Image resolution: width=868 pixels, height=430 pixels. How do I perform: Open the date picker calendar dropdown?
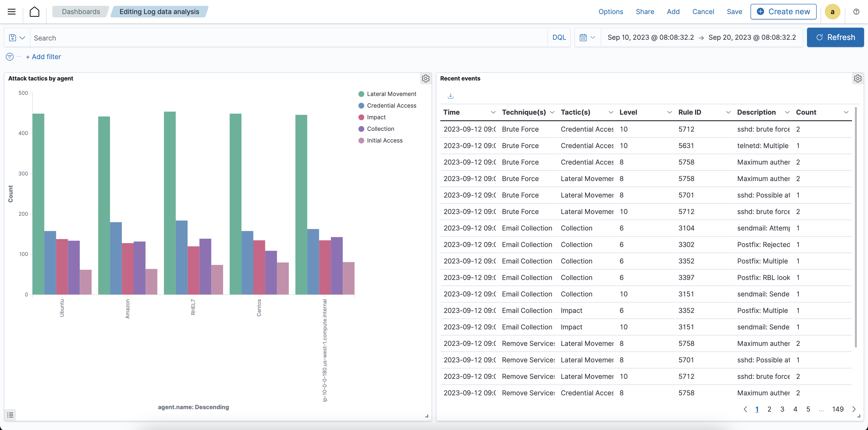(x=587, y=37)
